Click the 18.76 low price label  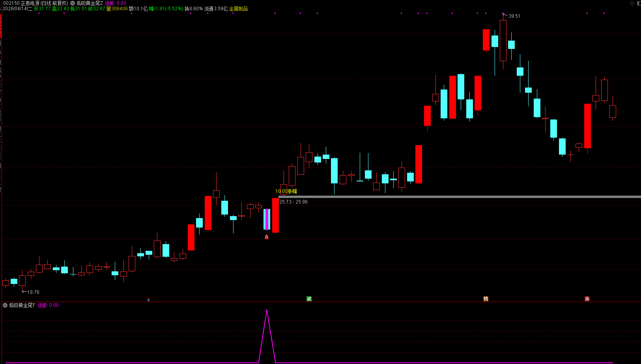click(x=33, y=292)
